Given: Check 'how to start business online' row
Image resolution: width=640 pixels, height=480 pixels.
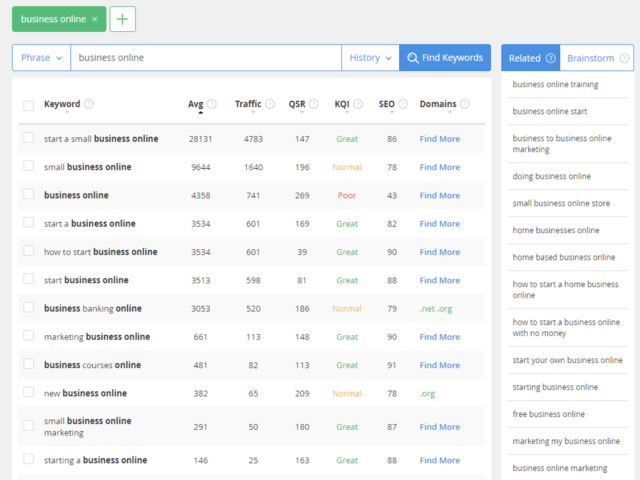Looking at the screenshot, I should 29,251.
